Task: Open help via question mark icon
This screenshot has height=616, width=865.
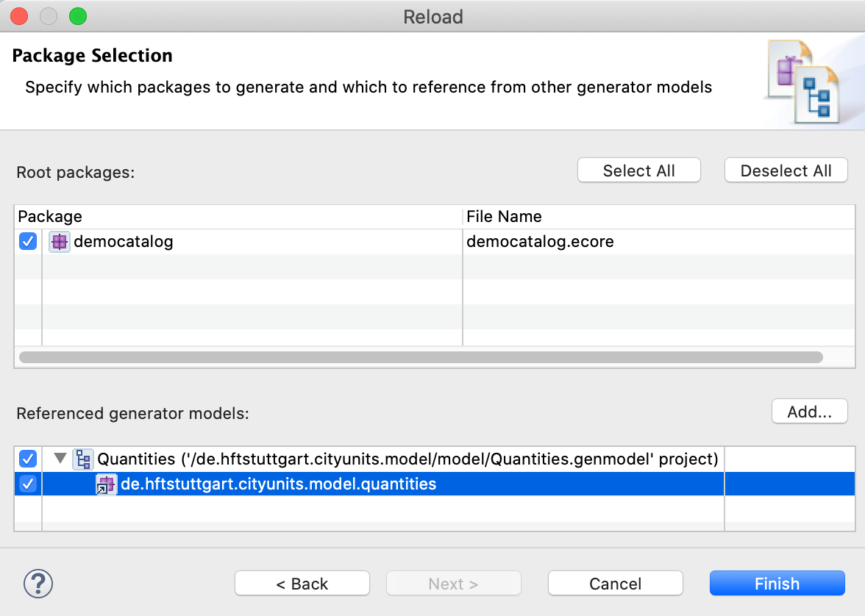Action: [38, 584]
